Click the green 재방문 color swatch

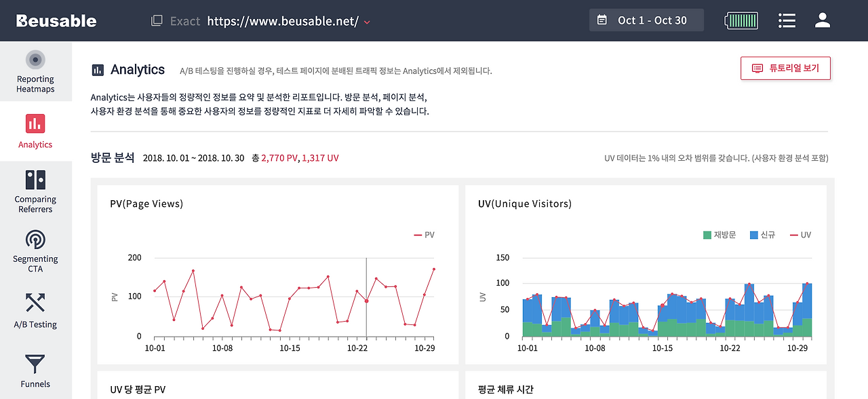click(x=707, y=234)
